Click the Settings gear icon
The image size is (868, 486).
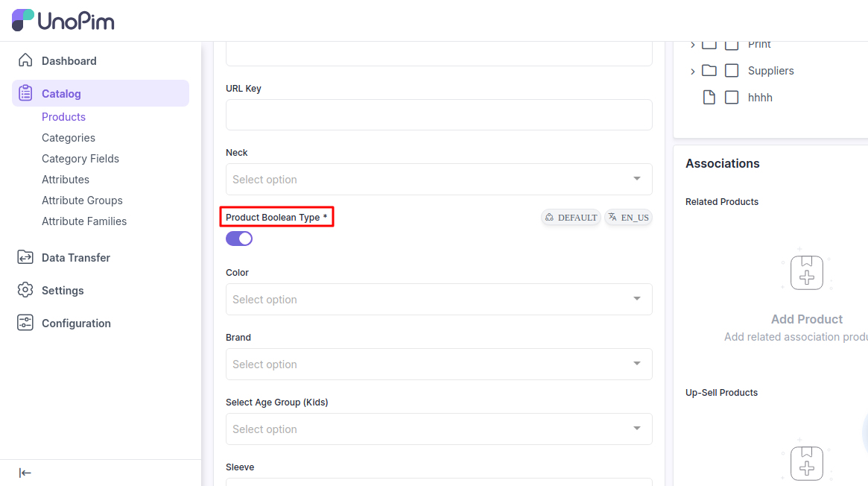[25, 290]
